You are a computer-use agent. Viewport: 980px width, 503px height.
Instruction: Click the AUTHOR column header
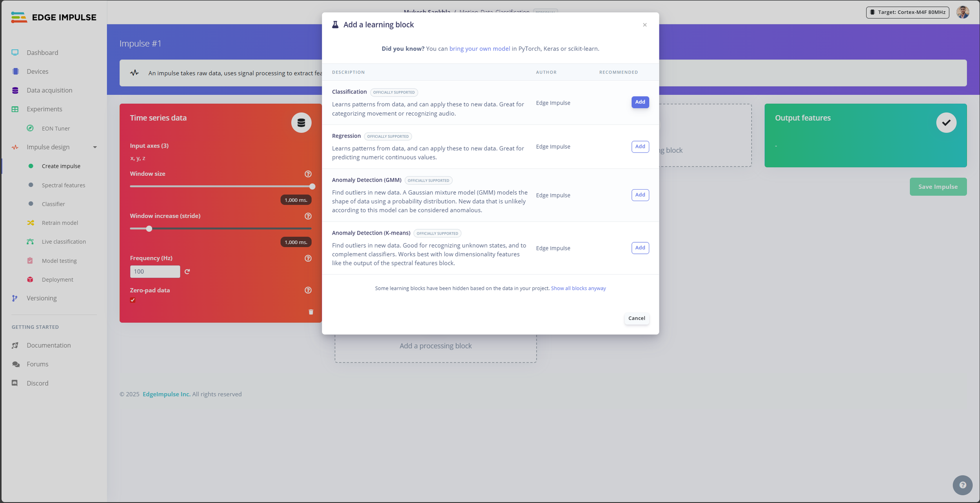[x=546, y=72]
